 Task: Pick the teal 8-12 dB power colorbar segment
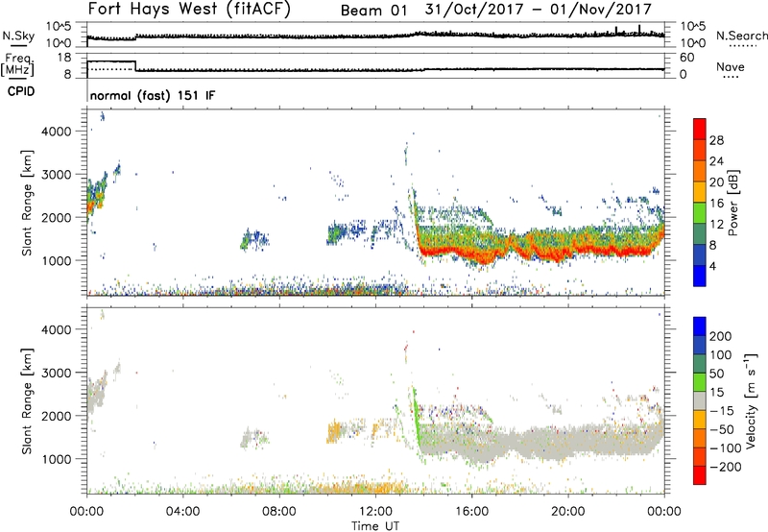pyautogui.click(x=700, y=233)
